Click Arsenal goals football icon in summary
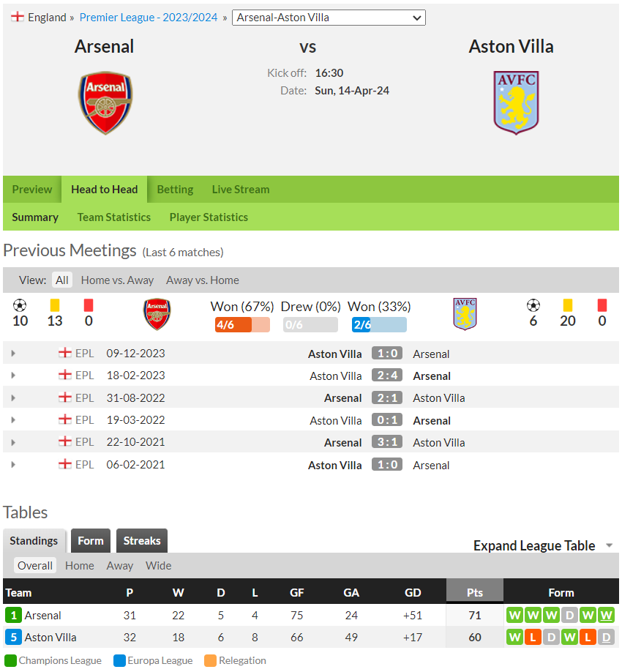This screenshot has width=622, height=672. [20, 305]
